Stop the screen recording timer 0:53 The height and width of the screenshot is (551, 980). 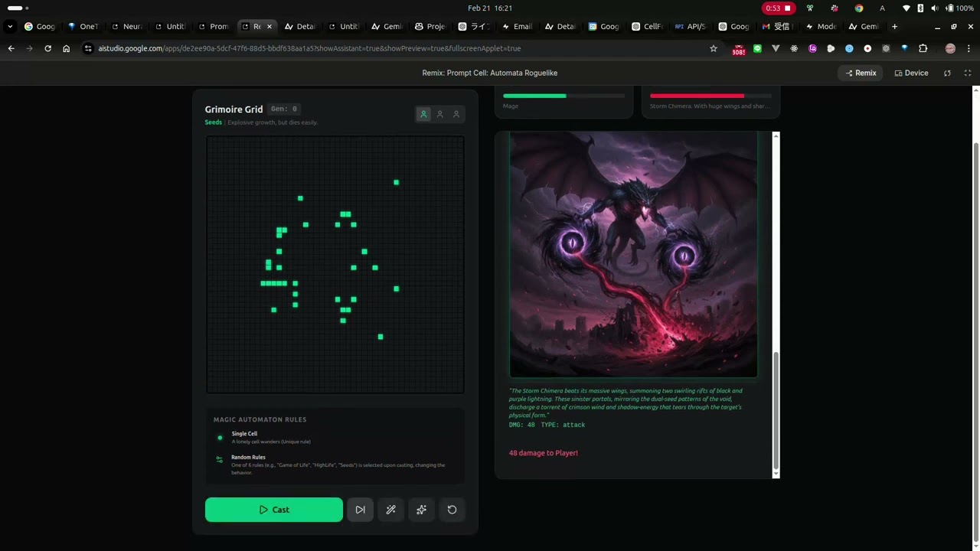tap(779, 8)
